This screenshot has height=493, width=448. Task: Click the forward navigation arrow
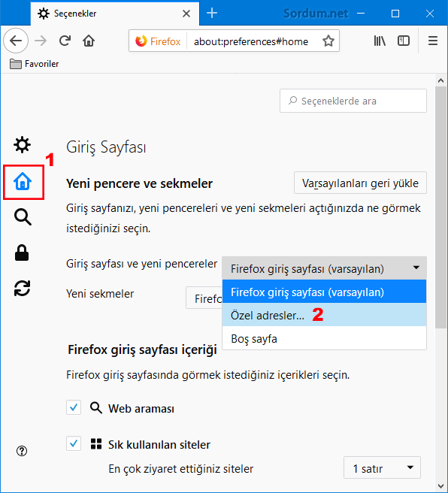pos(41,41)
